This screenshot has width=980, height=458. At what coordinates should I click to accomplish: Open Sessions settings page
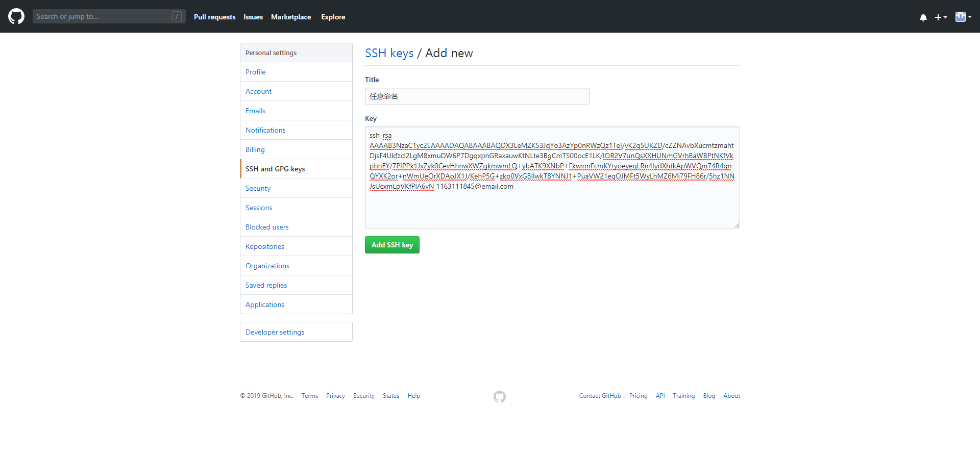[296, 208]
